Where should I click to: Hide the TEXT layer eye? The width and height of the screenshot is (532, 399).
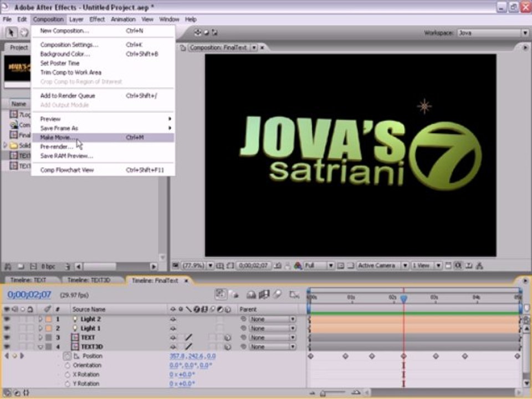pyautogui.click(x=7, y=337)
